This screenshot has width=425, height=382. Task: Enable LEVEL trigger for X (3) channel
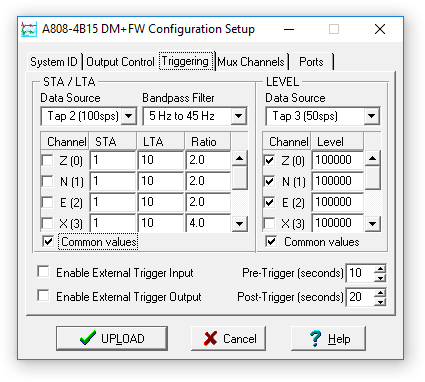tap(269, 223)
